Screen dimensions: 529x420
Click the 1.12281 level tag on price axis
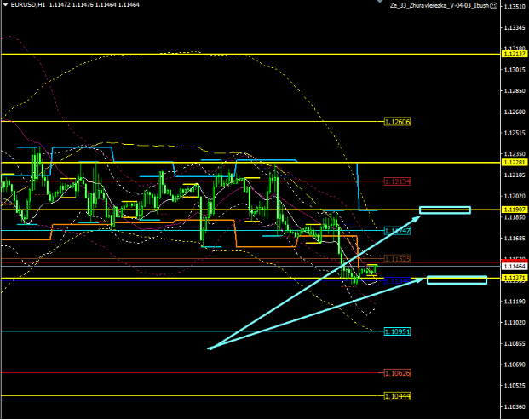(x=514, y=162)
